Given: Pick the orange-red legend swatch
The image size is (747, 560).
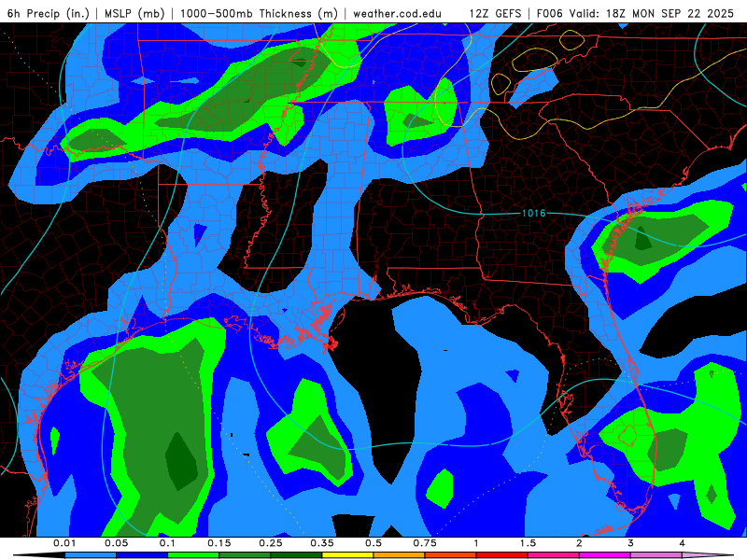Looking at the screenshot, I should pos(451,555).
